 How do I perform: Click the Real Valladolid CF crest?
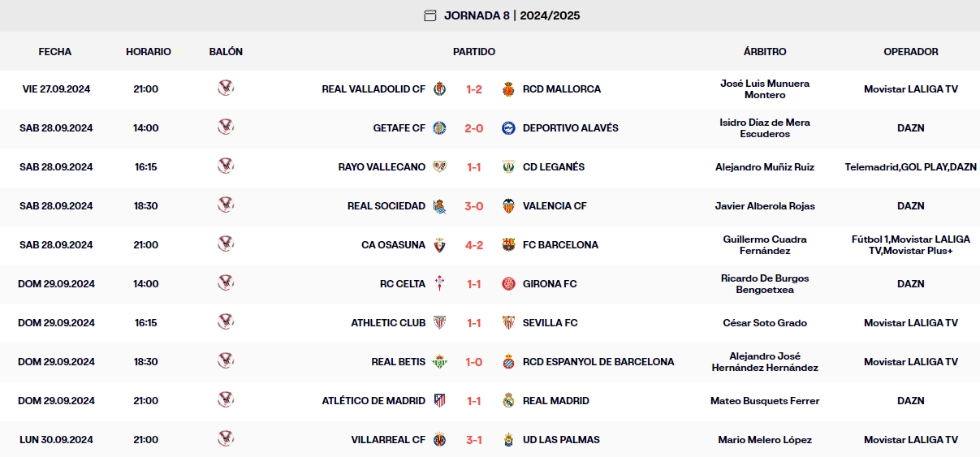pos(439,89)
